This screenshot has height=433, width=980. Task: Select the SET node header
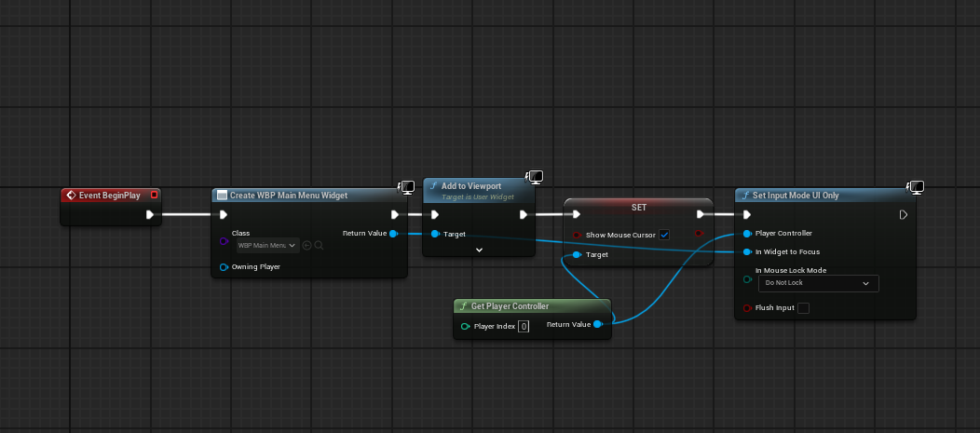tap(639, 207)
